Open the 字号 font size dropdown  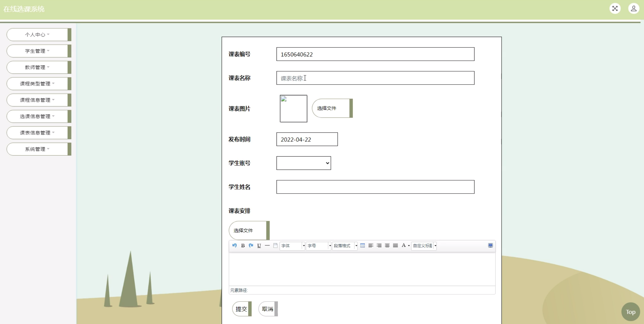pos(318,246)
